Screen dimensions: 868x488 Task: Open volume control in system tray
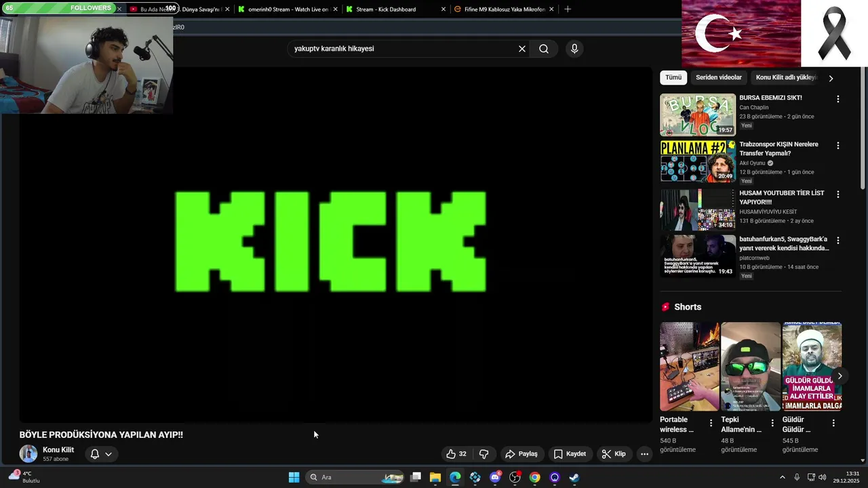click(823, 477)
